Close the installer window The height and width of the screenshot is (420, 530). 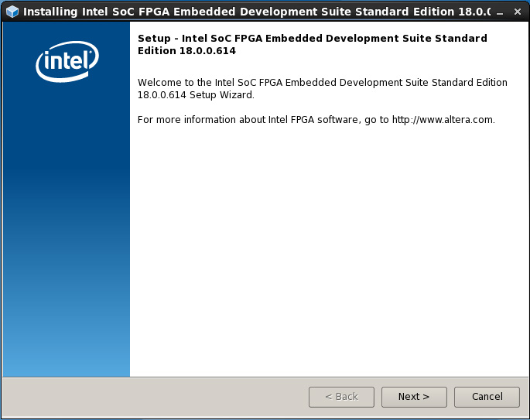click(x=517, y=12)
